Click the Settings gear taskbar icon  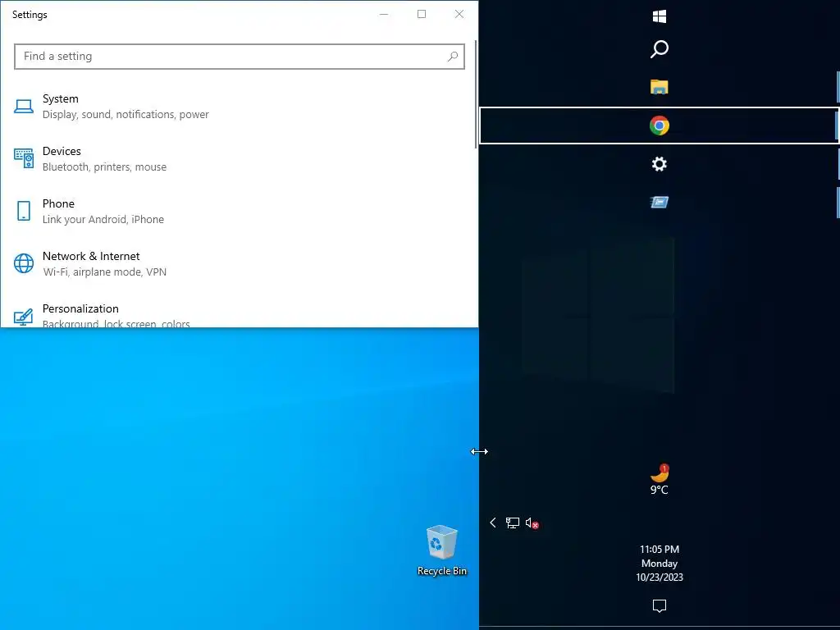point(660,164)
